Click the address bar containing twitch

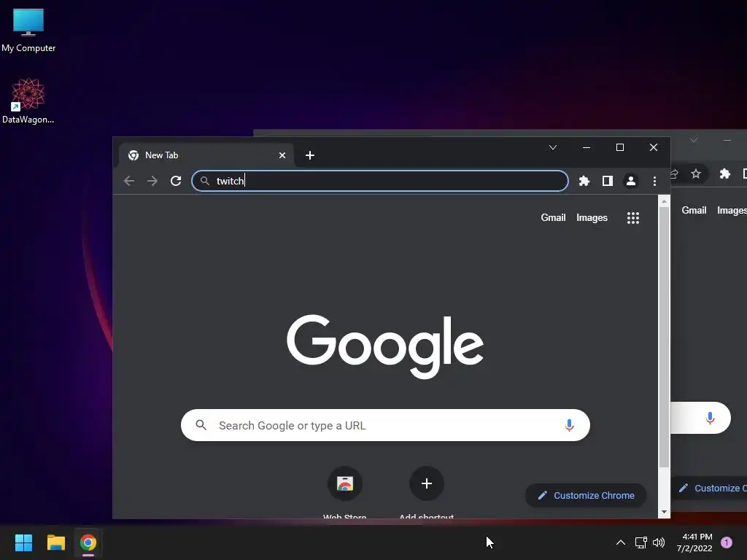[x=379, y=181]
